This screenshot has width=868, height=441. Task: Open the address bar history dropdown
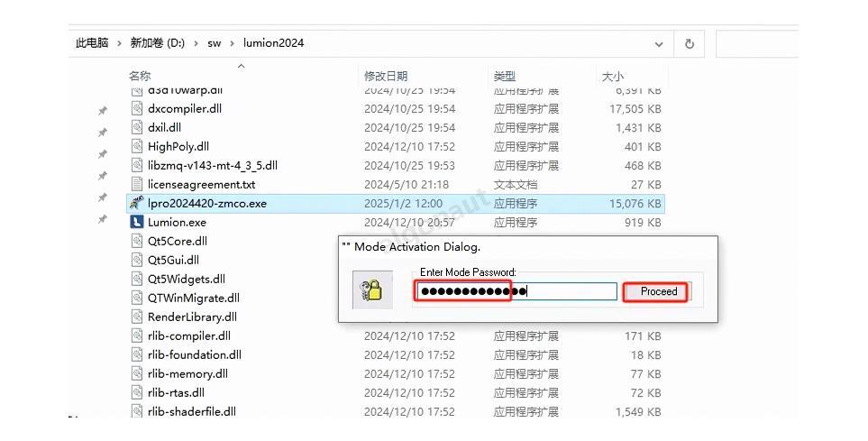pos(659,44)
